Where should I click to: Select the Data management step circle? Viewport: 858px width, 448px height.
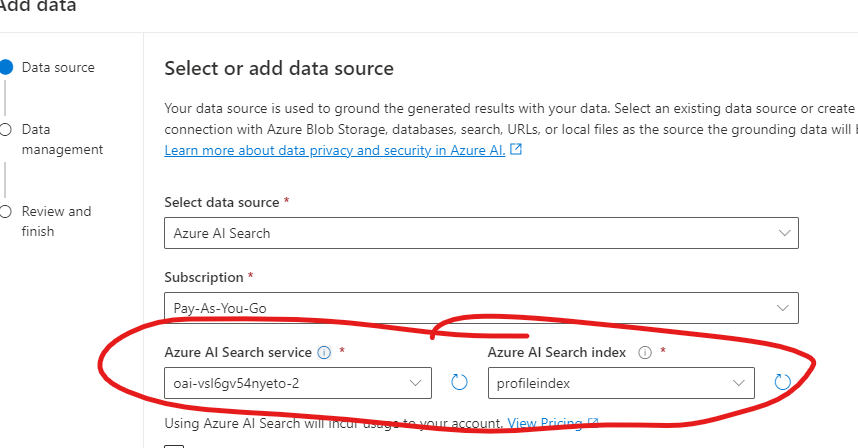click(5, 130)
